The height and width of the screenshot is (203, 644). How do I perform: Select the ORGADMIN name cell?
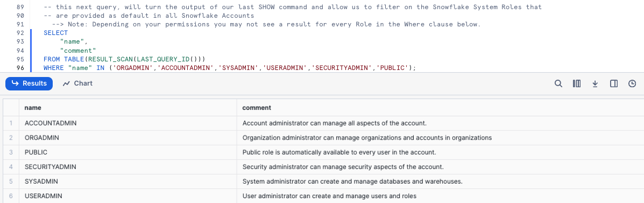coord(128,138)
